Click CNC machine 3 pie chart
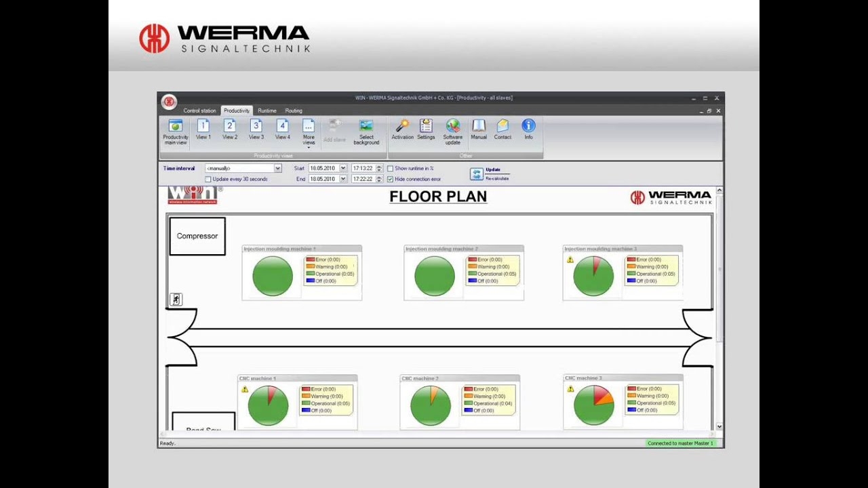The width and height of the screenshot is (868, 488). (593, 405)
